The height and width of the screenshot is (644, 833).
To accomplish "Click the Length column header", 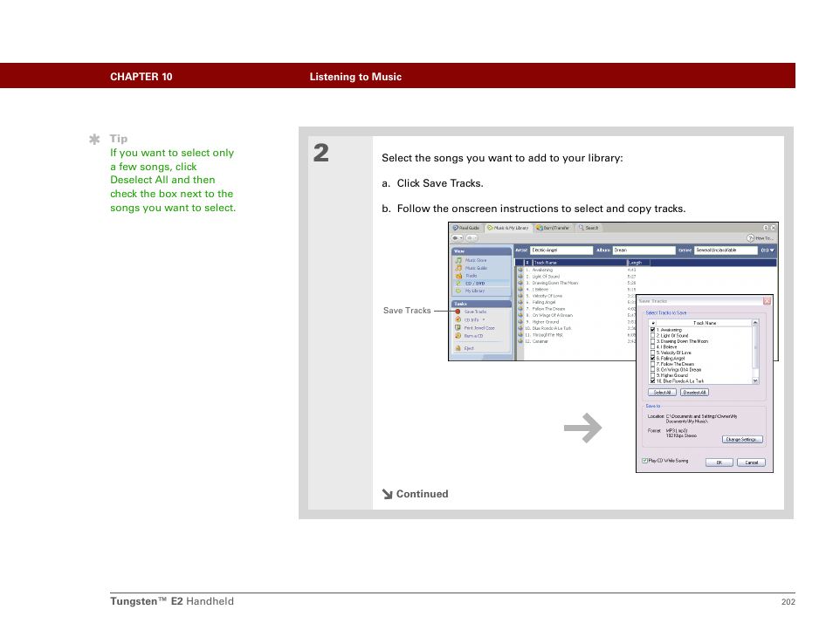I will point(638,263).
